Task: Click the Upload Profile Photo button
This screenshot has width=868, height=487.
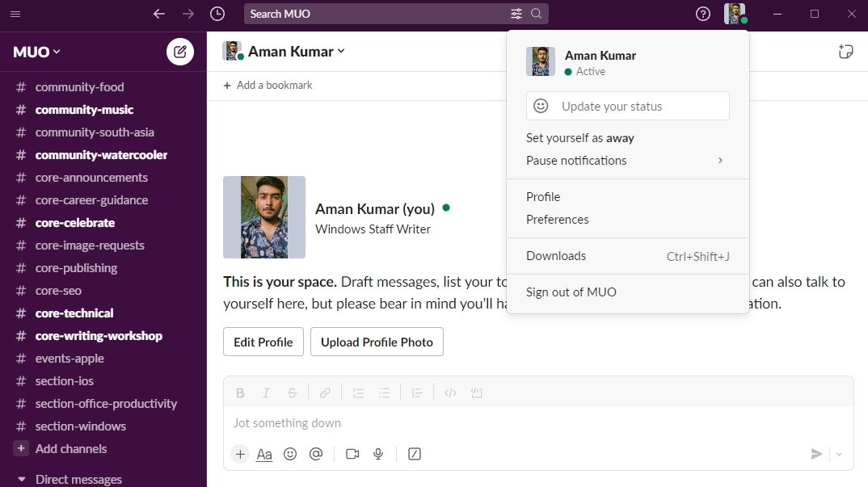Action: point(377,342)
